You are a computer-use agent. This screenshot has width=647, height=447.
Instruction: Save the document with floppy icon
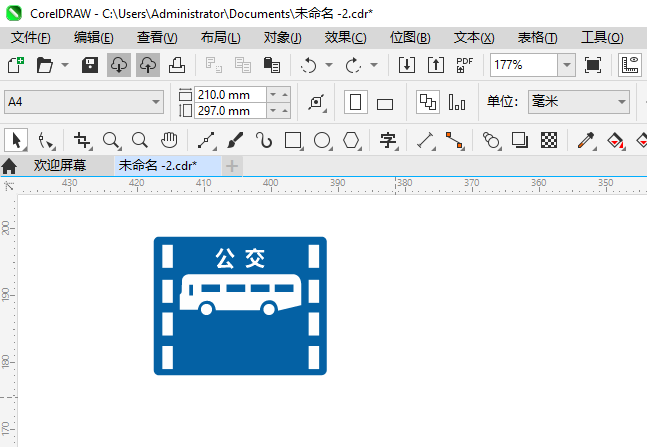90,65
